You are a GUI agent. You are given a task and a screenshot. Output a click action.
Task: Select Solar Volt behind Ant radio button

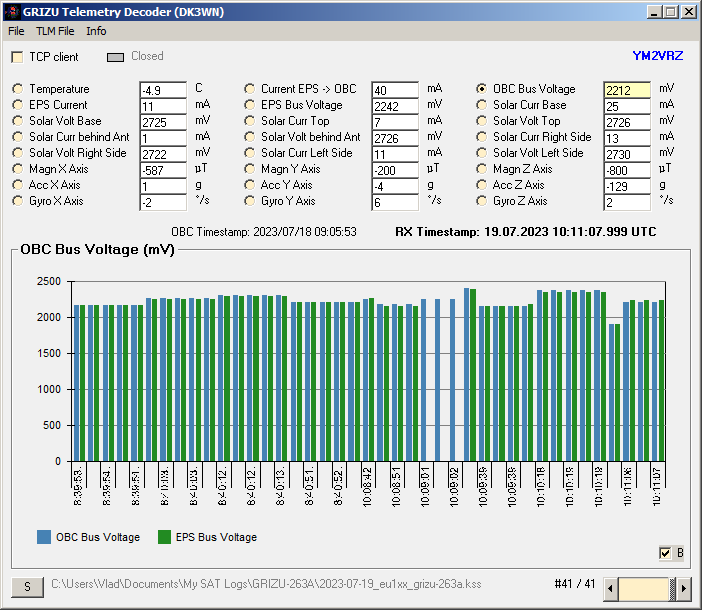pyautogui.click(x=249, y=137)
